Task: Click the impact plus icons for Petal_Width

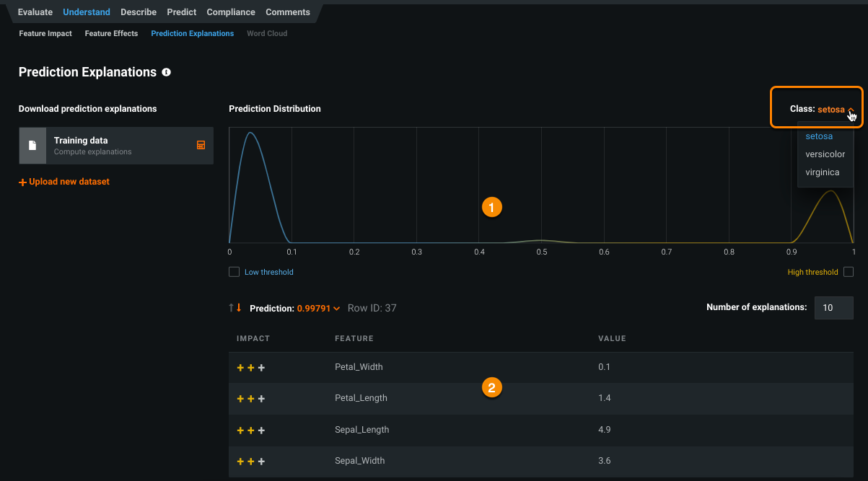Action: 250,367
